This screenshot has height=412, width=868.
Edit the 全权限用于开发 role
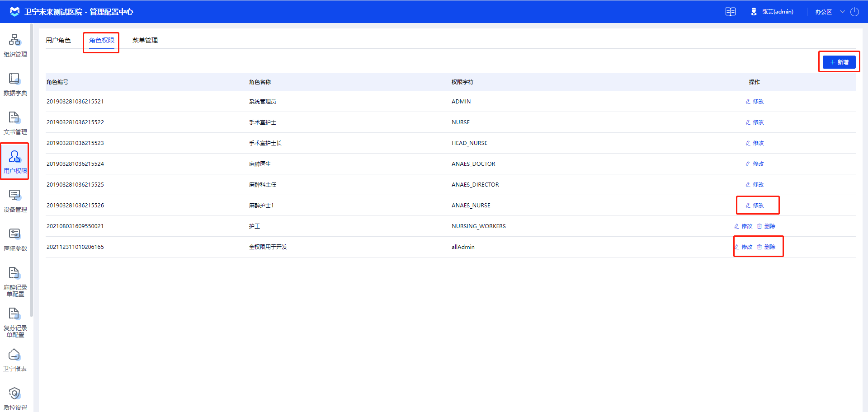click(743, 247)
